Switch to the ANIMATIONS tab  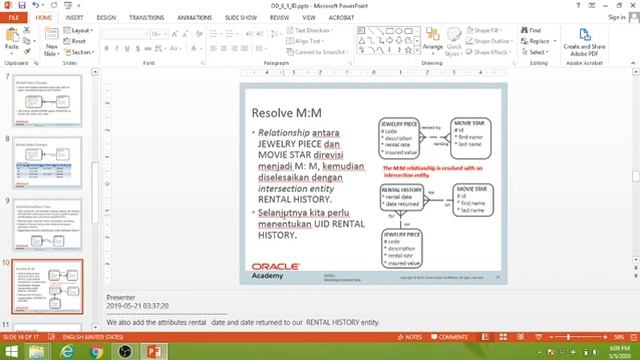195,18
